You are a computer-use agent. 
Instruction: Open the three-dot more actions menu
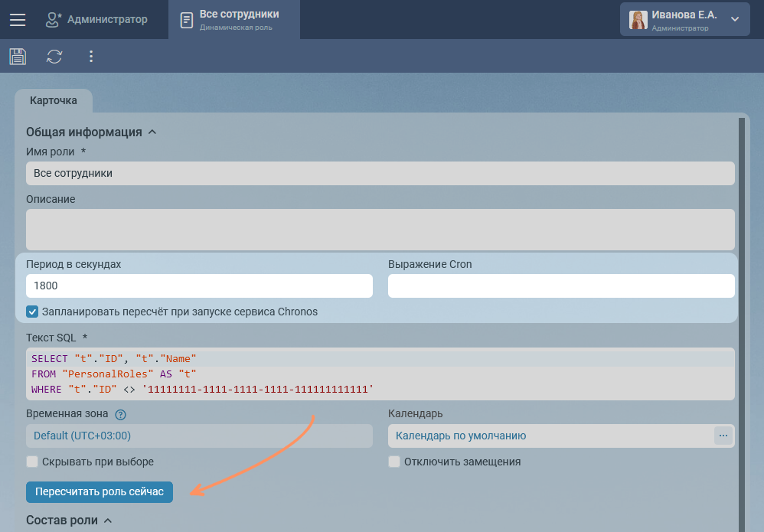click(91, 57)
